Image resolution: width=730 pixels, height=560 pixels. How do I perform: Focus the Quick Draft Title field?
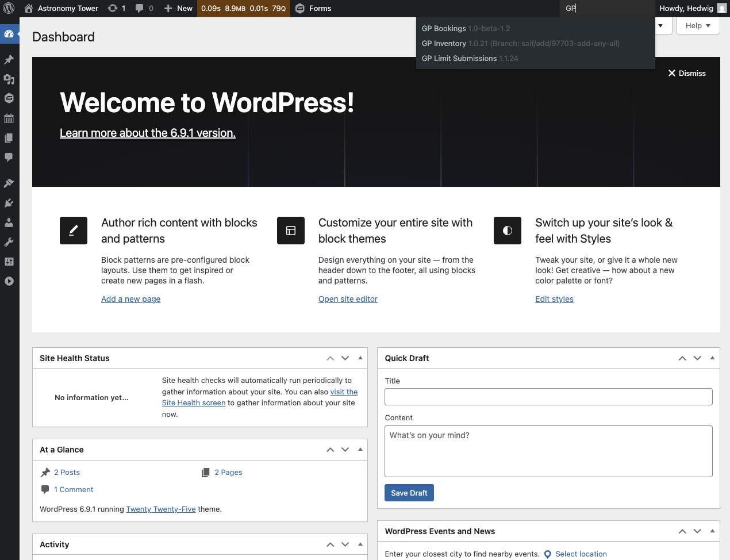548,397
